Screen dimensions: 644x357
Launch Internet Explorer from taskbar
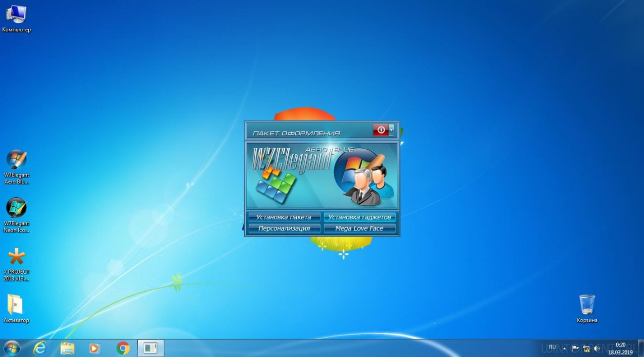click(40, 348)
